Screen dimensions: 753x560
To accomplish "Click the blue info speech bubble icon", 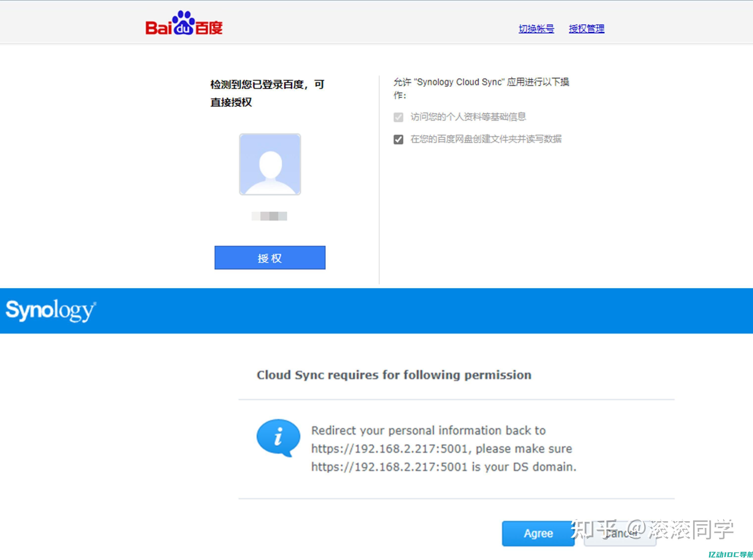I will (x=278, y=438).
